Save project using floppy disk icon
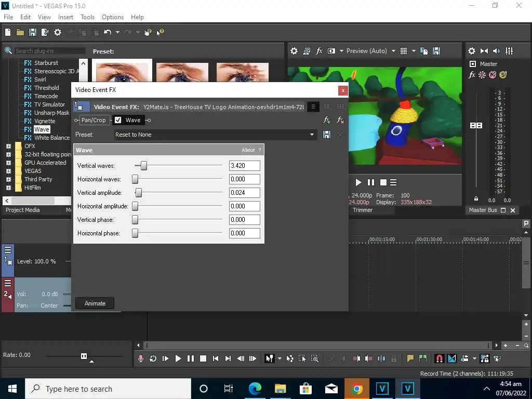Screen dimensions: 532x399 [33, 32]
